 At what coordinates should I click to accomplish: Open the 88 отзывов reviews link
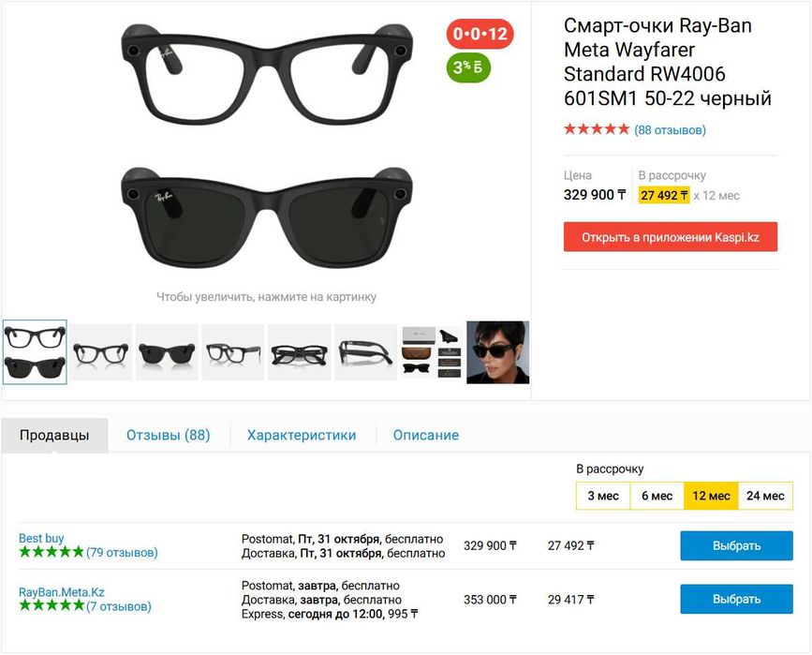(670, 130)
